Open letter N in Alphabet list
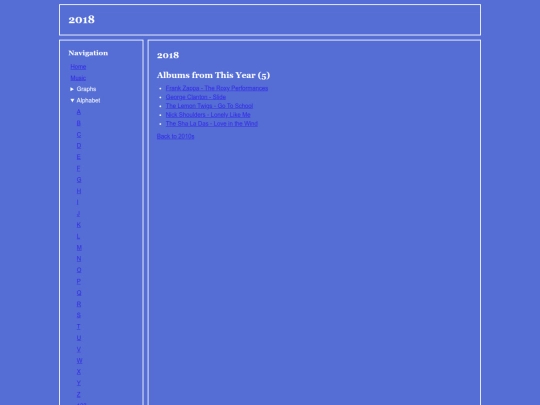This screenshot has width=540, height=405. tap(79, 259)
